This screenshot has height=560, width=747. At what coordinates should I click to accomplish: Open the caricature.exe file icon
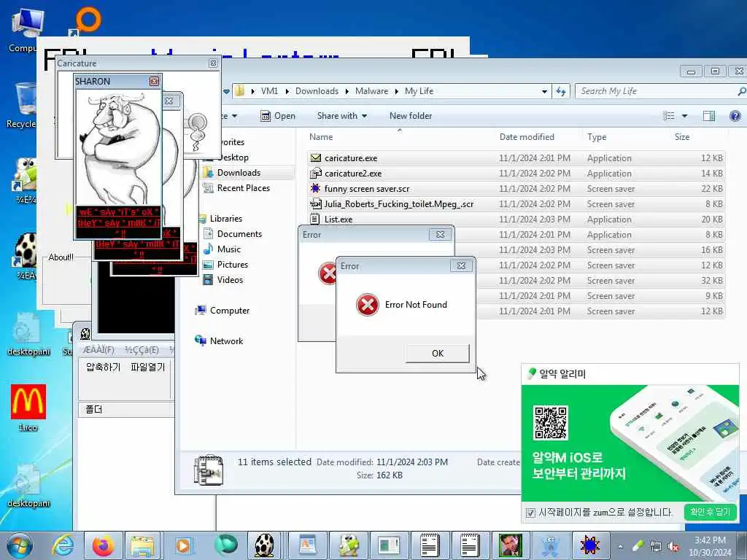click(315, 158)
